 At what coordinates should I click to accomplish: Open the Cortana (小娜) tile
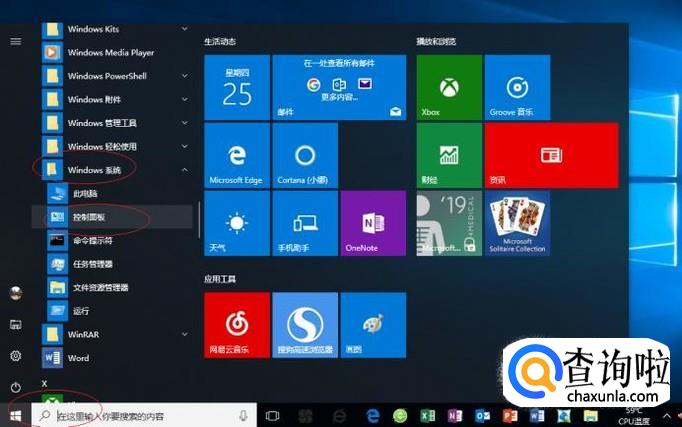pos(304,155)
